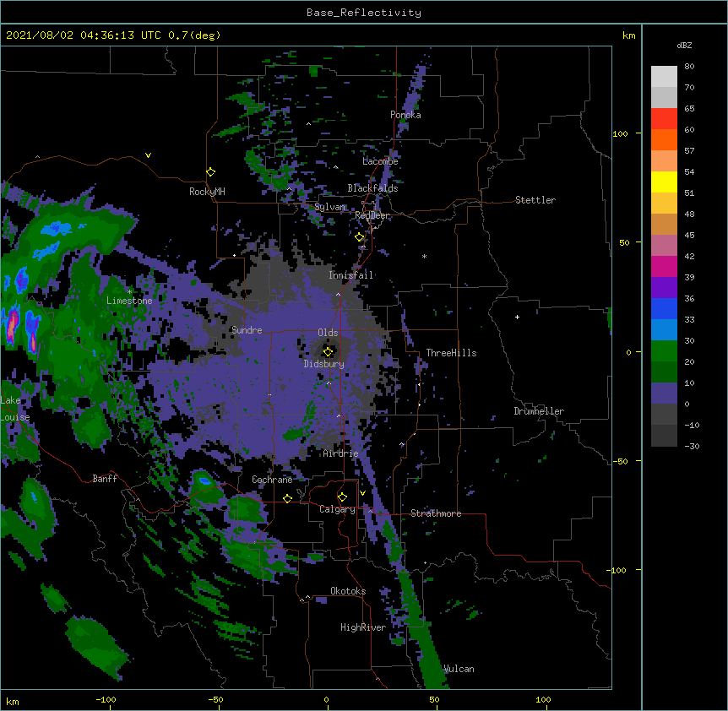Click the dBZ legend heading
The width and height of the screenshot is (728, 711).
(x=684, y=46)
